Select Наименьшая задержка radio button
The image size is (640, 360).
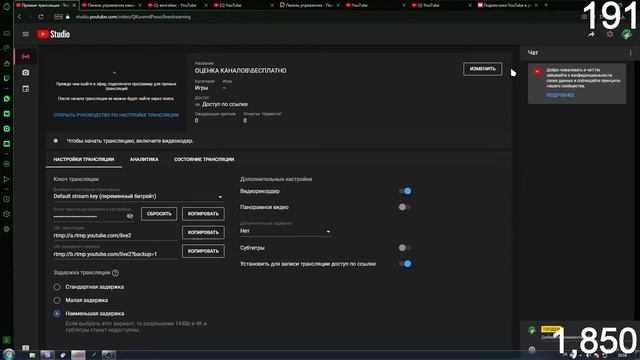click(57, 313)
